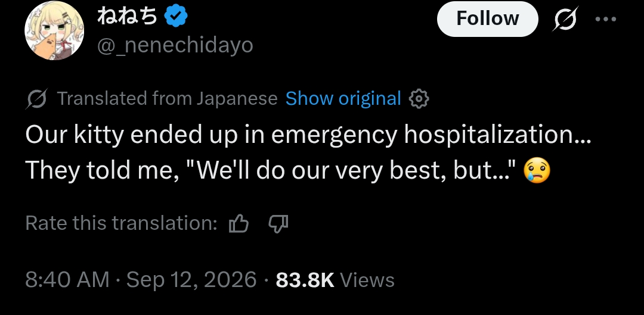Image resolution: width=644 pixels, height=315 pixels.
Task: Open the ねねち profile avatar picture
Action: point(54,31)
